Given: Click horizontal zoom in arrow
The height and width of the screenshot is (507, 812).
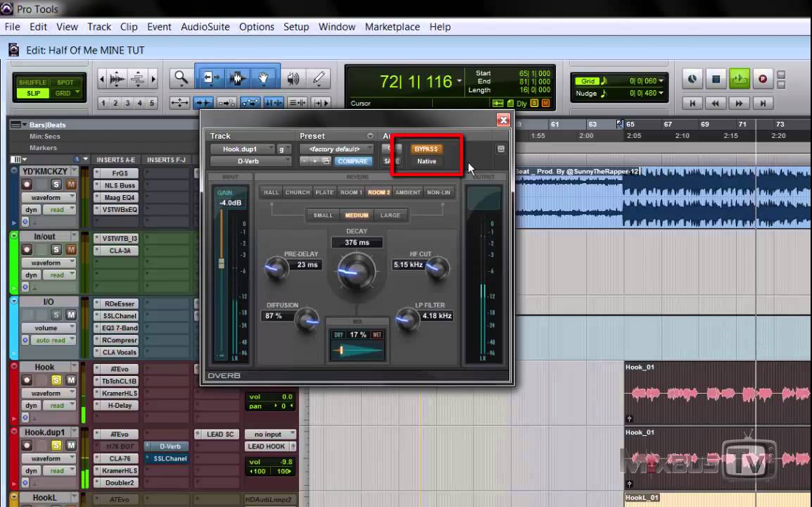Looking at the screenshot, I should pos(153,79).
